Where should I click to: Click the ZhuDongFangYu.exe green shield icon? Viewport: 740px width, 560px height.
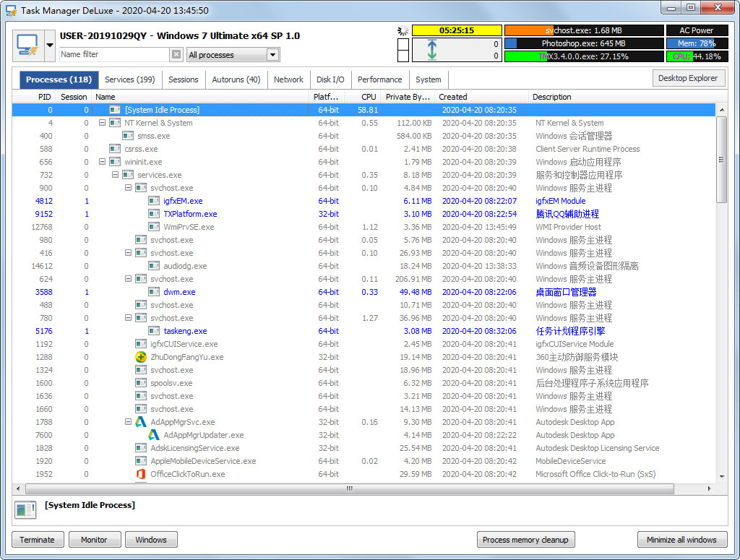tap(141, 357)
